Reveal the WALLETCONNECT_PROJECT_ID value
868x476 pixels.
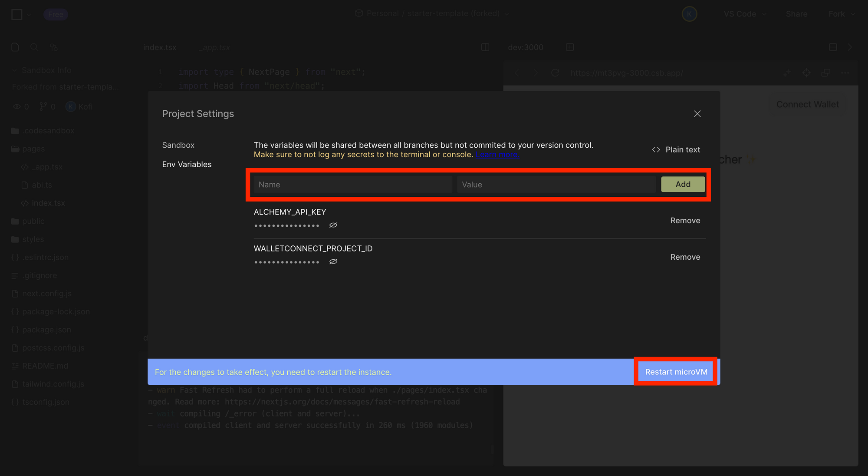pyautogui.click(x=333, y=261)
